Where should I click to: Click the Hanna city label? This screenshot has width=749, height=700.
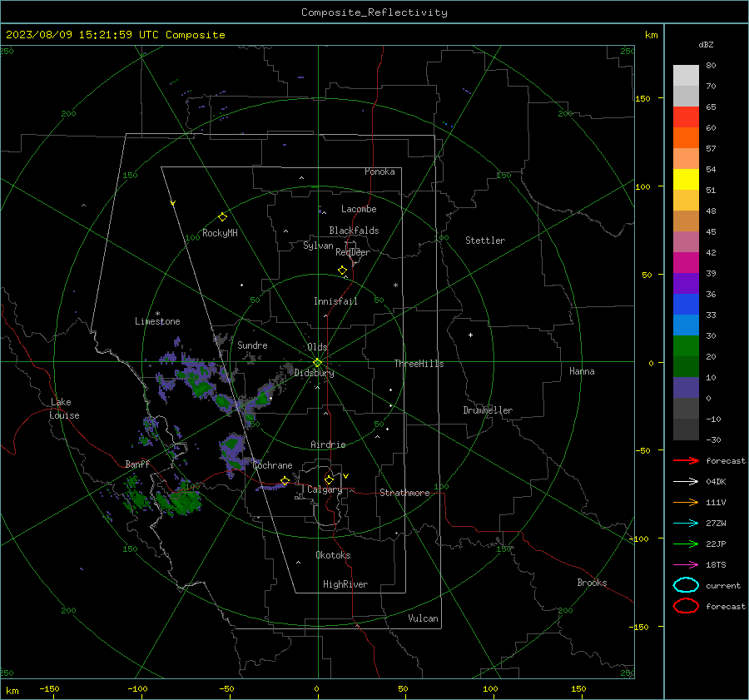[x=582, y=371]
